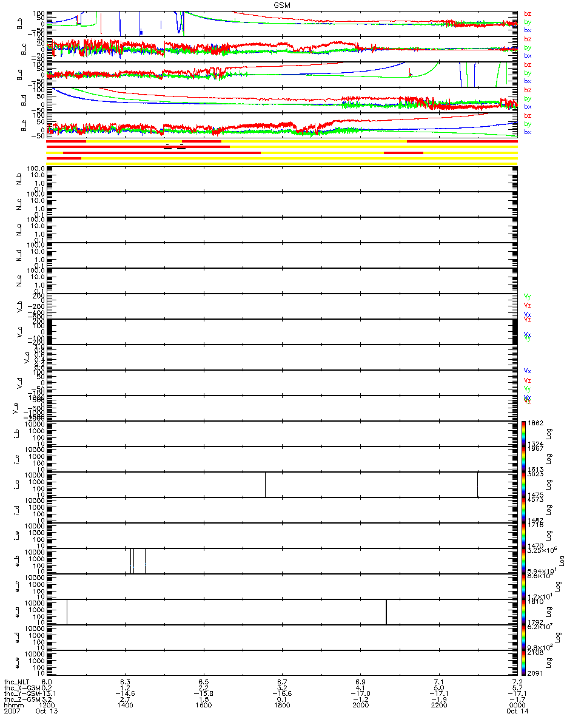Viewport: 564px width, 728px height.
Task: Click the red bz legend of B_b panel
Action: pyautogui.click(x=528, y=13)
